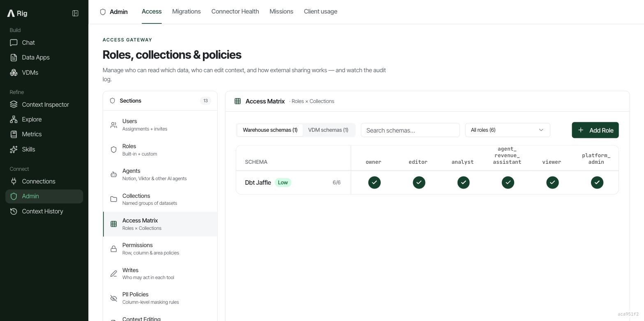This screenshot has height=321, width=644.
Task: Click the 6/6 count in Dbt Jaffle row
Action: coord(337,183)
